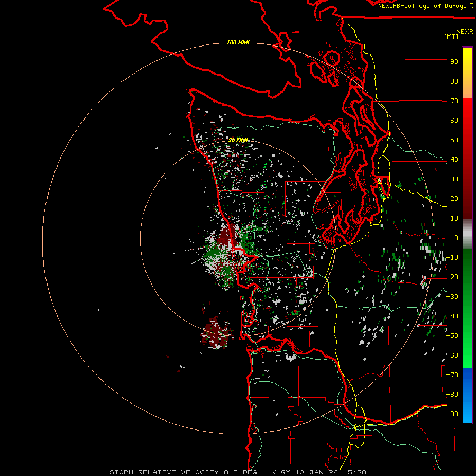Click the 50 NMI range ring label
476x476 pixels.
click(x=238, y=140)
